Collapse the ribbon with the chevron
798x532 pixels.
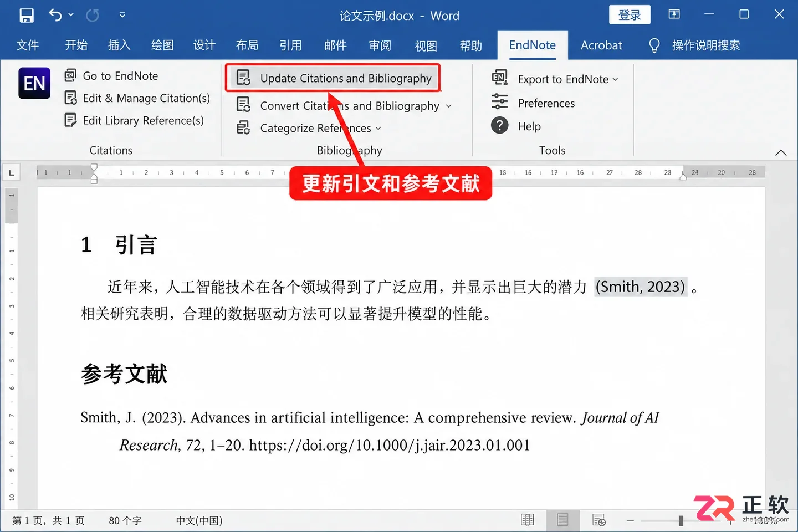pyautogui.click(x=781, y=152)
